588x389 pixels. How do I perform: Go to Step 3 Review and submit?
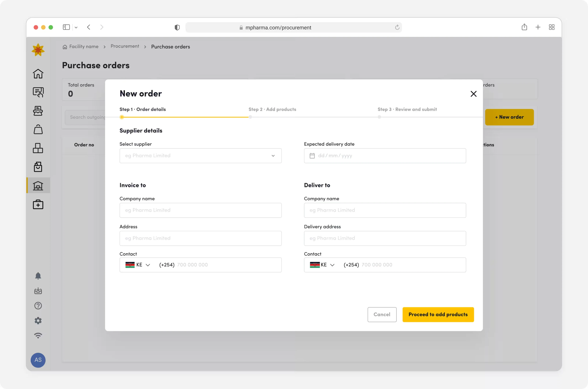pos(407,109)
